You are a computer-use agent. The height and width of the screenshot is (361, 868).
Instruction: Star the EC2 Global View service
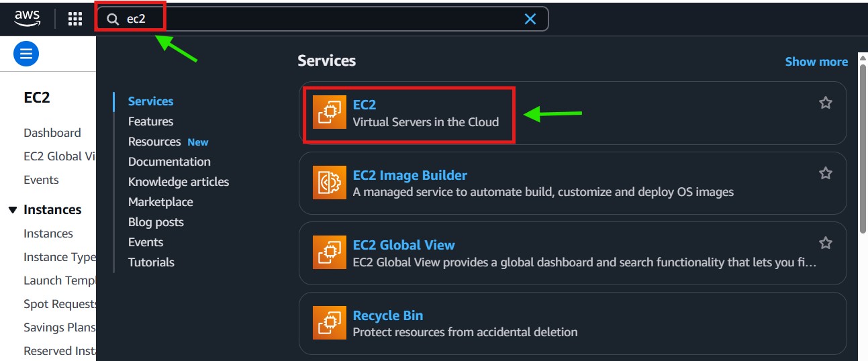826,243
